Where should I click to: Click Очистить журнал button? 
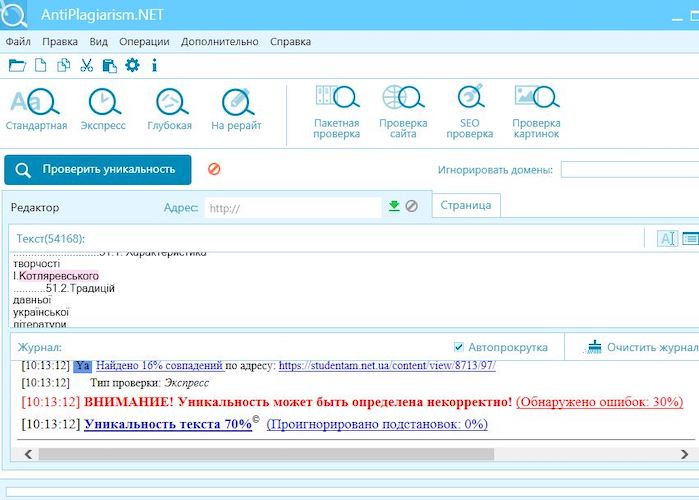[x=642, y=347]
